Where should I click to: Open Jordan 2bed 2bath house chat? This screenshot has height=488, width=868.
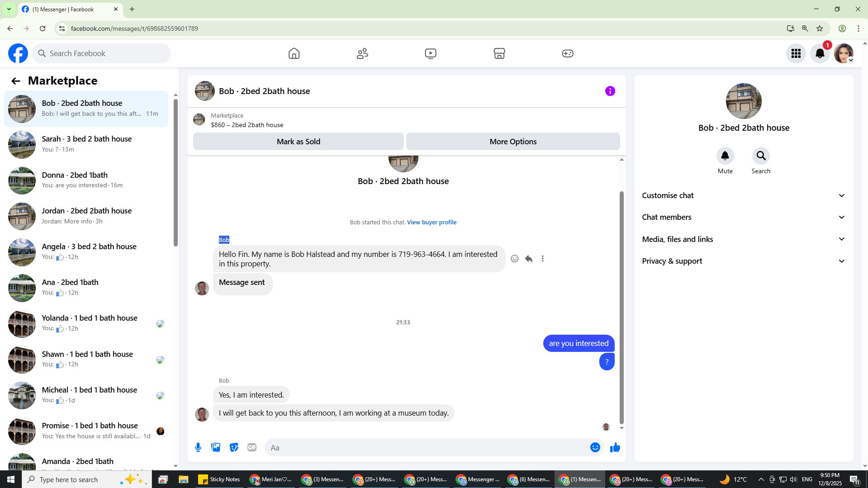coord(86,216)
